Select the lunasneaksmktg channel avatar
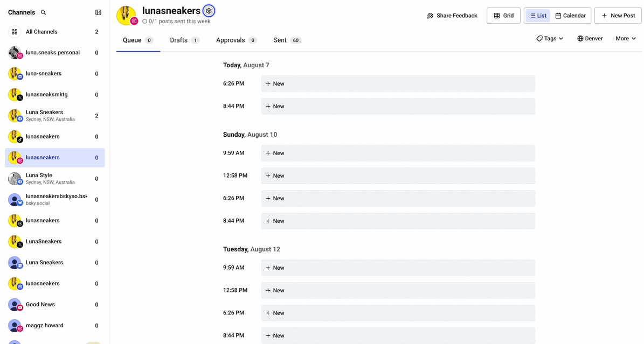Viewport: 644px width, 344px height. (15, 94)
